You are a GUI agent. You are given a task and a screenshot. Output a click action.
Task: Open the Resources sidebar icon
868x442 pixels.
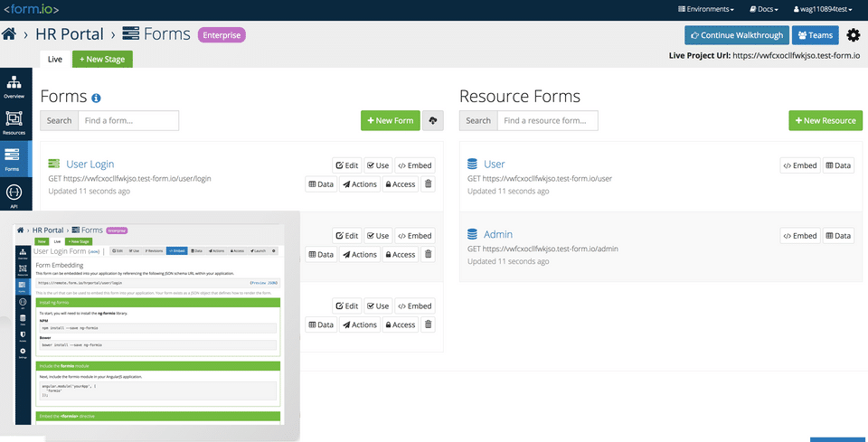[x=14, y=123]
